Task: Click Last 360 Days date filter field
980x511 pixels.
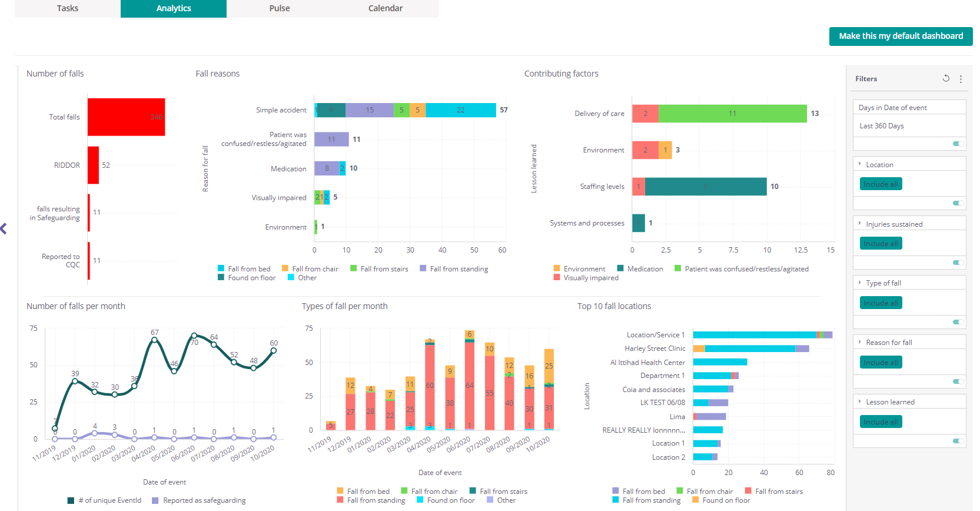Action: point(909,126)
